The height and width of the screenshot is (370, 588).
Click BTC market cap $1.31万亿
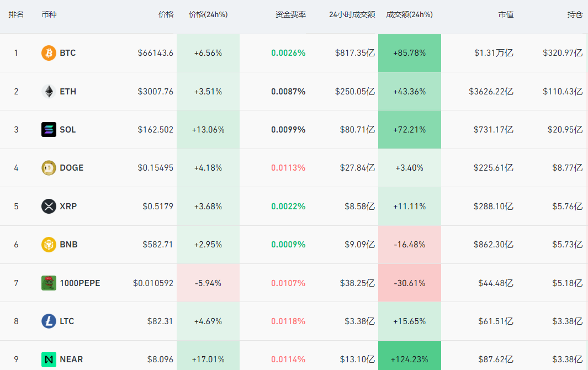point(494,53)
